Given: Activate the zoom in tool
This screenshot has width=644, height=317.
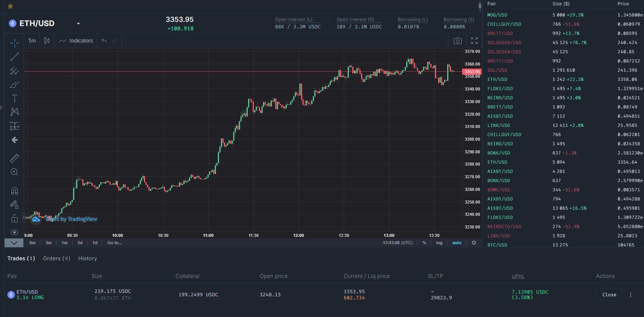Looking at the screenshot, I should (x=15, y=172).
